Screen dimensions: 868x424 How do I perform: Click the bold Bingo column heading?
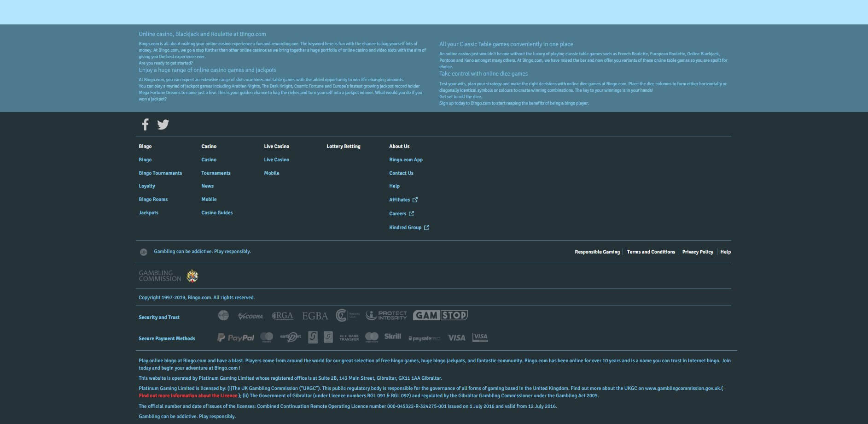click(145, 147)
